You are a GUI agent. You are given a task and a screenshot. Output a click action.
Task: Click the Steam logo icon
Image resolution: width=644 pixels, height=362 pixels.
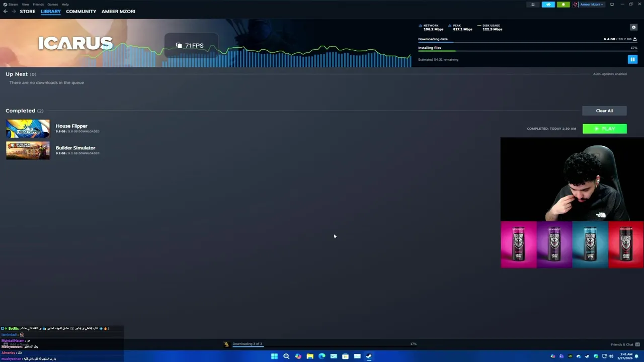coord(5,4)
